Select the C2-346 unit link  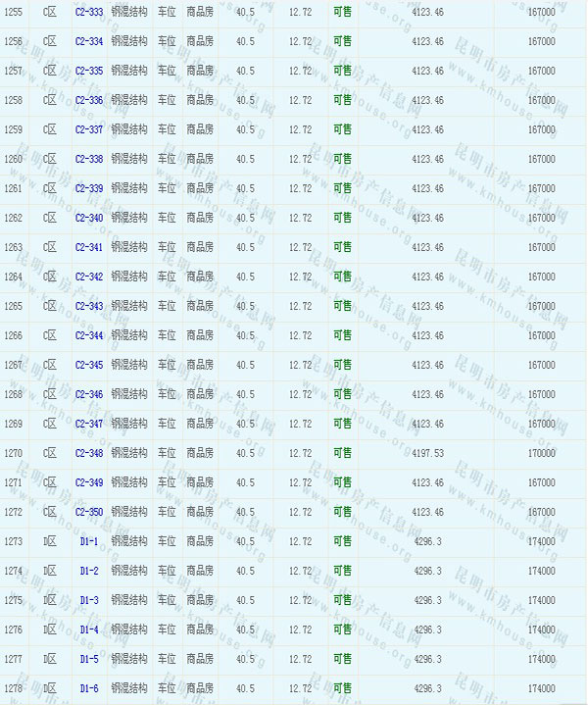pos(88,394)
